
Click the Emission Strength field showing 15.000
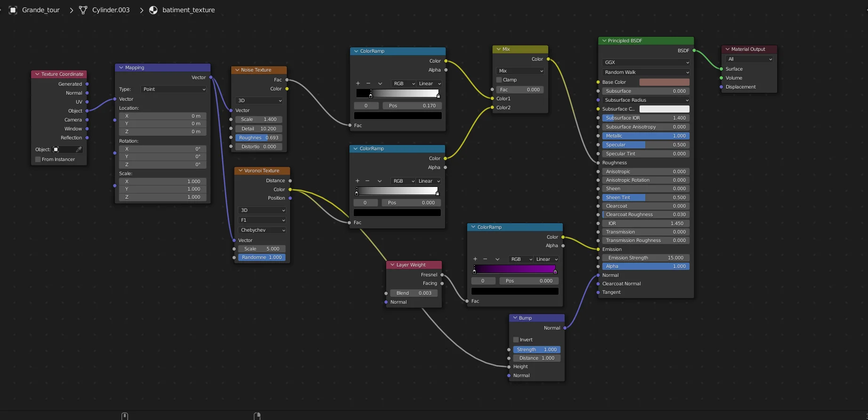[x=646, y=258]
